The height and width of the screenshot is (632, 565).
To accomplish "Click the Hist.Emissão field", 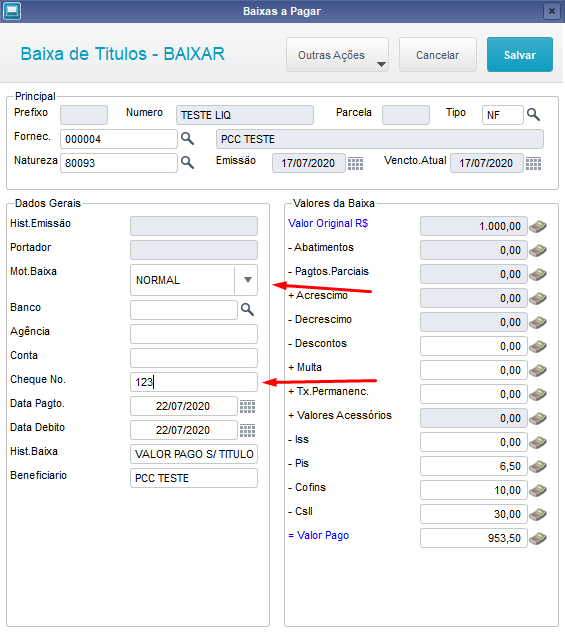I will click(x=194, y=226).
